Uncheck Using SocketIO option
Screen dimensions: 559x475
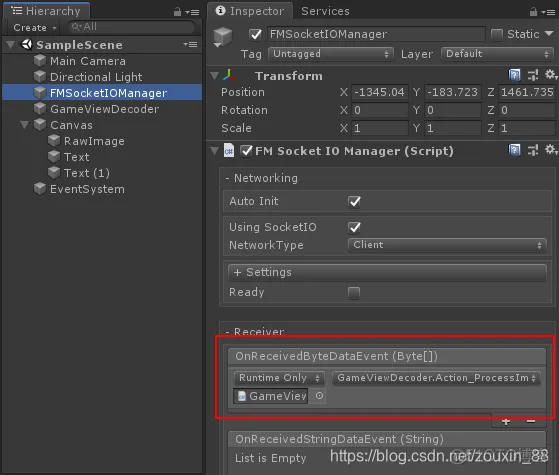354,227
